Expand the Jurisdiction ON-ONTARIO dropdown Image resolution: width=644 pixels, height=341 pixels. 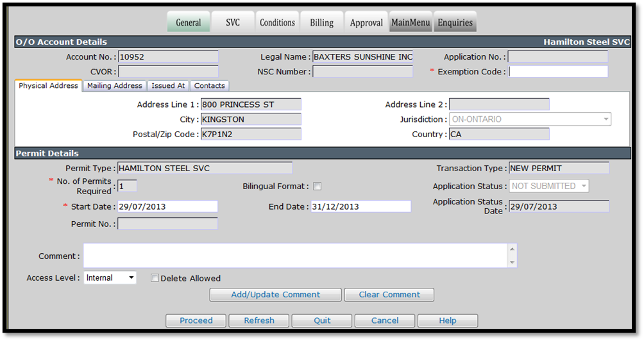(530, 119)
